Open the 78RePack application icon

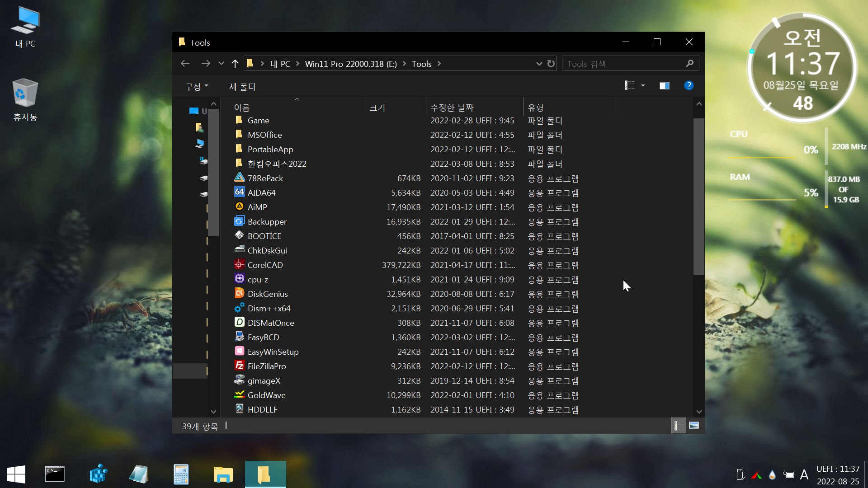click(239, 178)
